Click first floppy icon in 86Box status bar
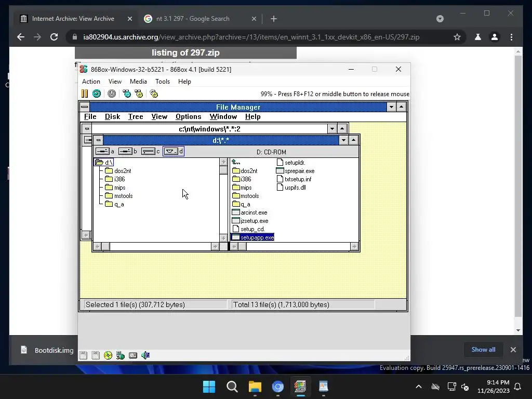Image resolution: width=532 pixels, height=399 pixels. pyautogui.click(x=83, y=355)
